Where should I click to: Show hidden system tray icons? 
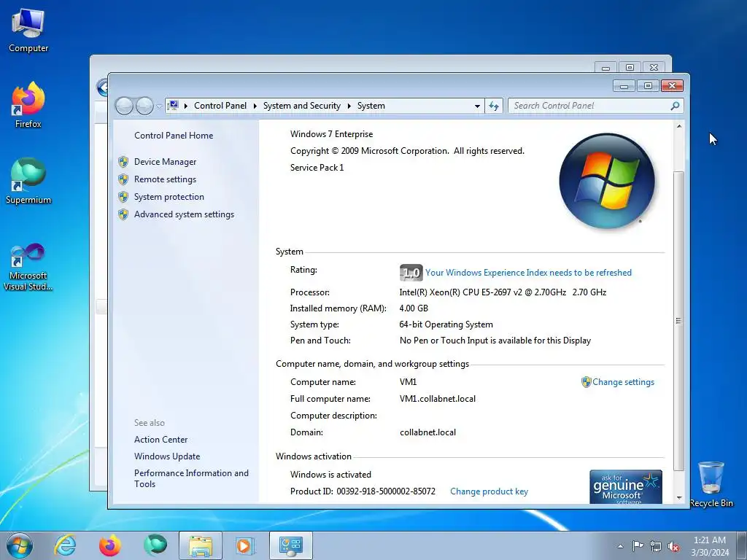(620, 546)
